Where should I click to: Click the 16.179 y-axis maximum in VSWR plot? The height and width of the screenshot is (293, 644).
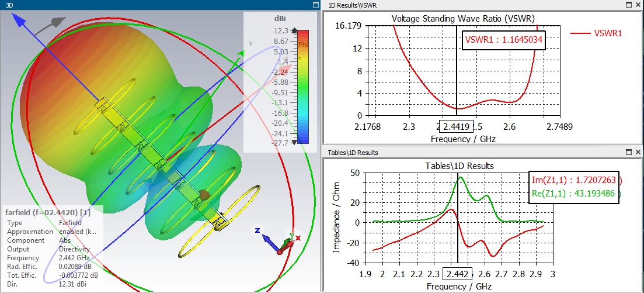pos(349,26)
